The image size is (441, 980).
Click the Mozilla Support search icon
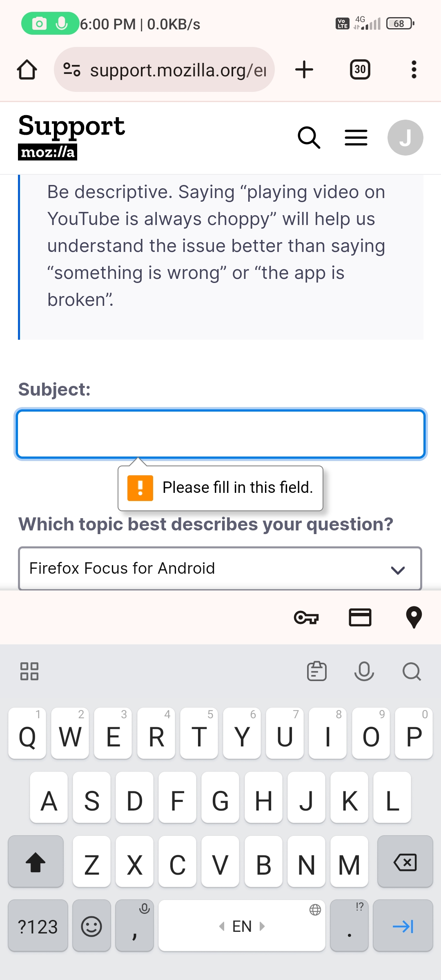pyautogui.click(x=309, y=138)
